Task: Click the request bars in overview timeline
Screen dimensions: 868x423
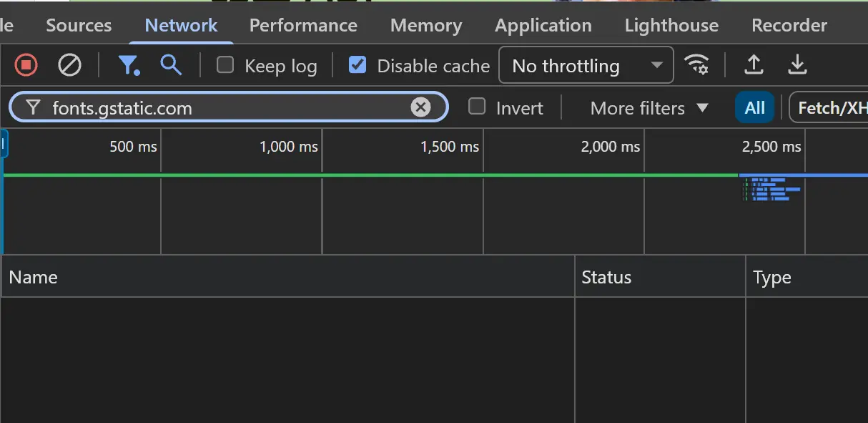Action: [771, 189]
